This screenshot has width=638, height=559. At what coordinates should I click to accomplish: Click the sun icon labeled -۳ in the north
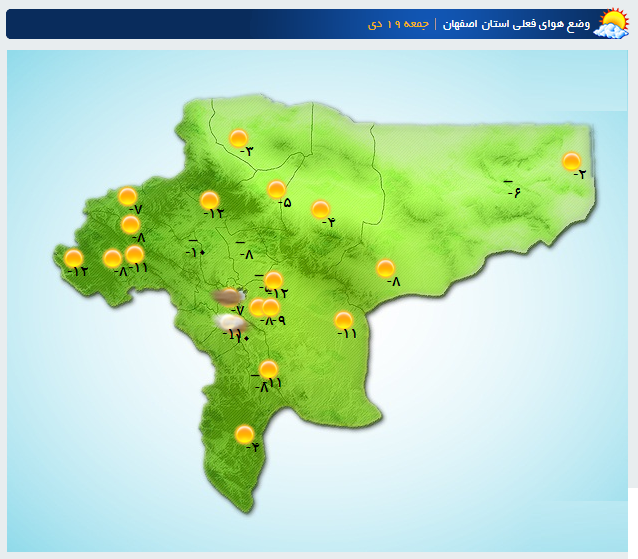coord(238,138)
